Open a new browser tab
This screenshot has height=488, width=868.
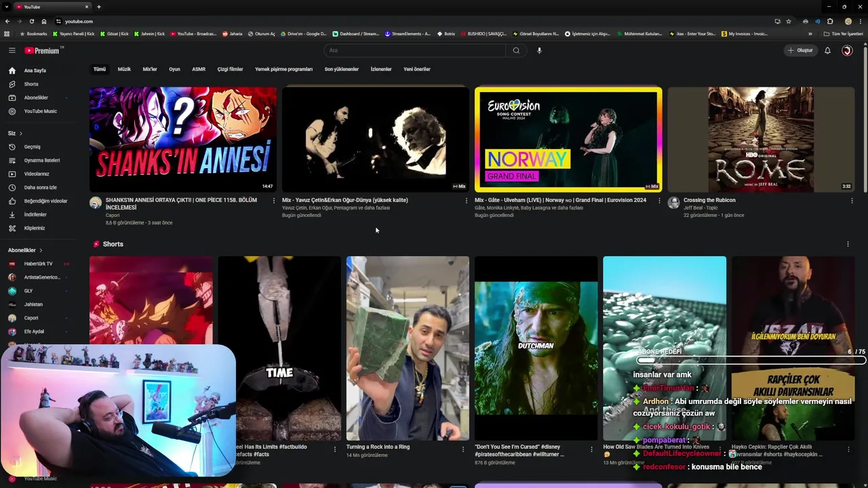coord(98,7)
